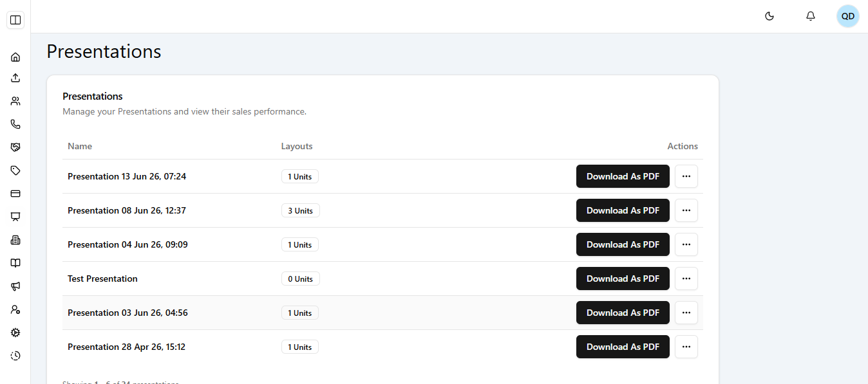Open the Home icon in sidebar

click(x=15, y=57)
